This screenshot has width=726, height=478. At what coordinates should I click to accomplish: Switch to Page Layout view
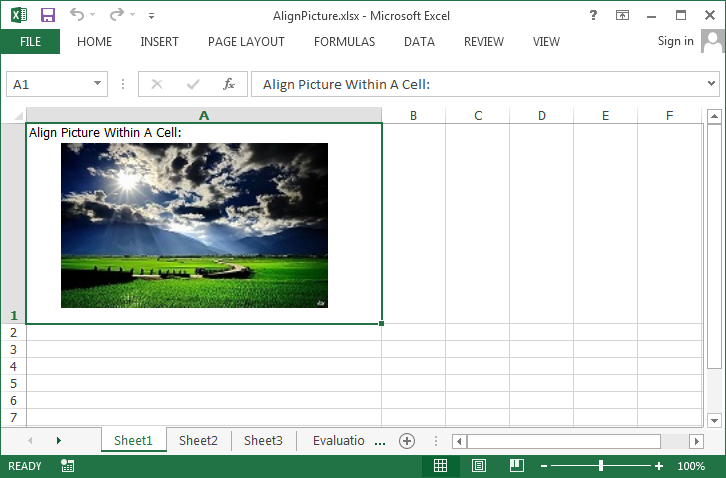tap(478, 466)
